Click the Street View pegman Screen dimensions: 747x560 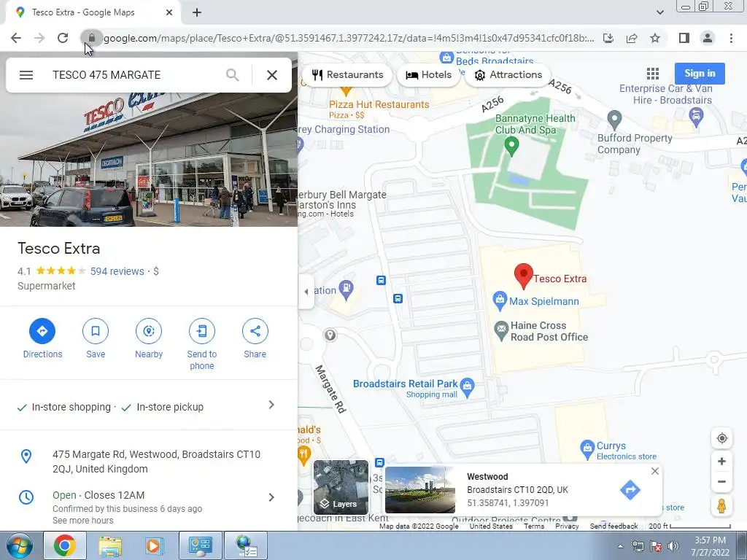721,506
